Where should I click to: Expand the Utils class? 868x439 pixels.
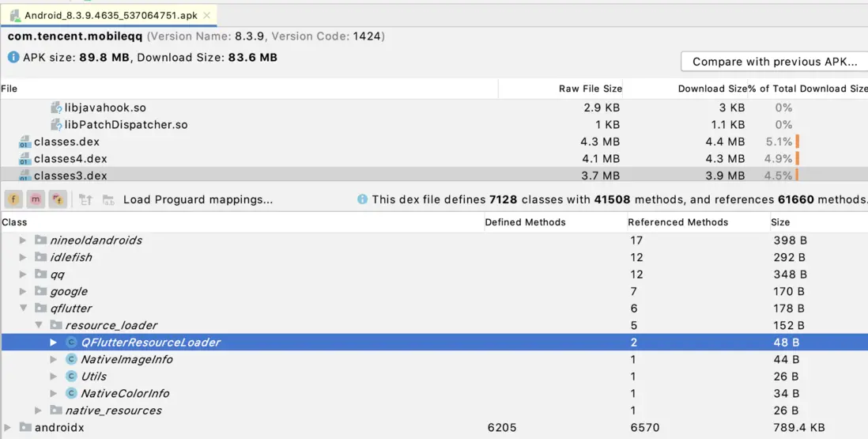point(53,377)
